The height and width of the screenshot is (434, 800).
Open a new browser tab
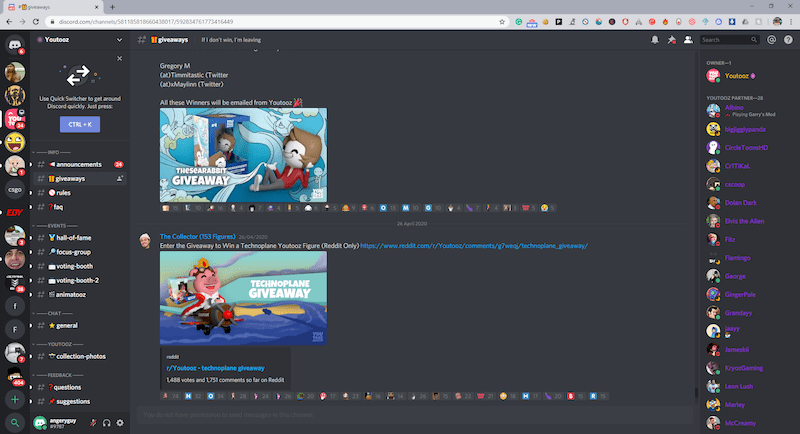coord(112,7)
